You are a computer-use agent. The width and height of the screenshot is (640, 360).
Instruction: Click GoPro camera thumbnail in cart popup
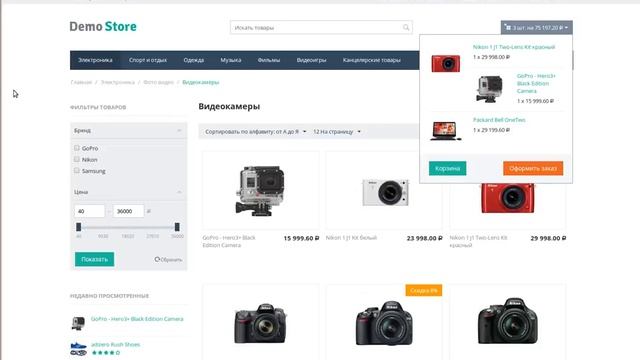(489, 89)
